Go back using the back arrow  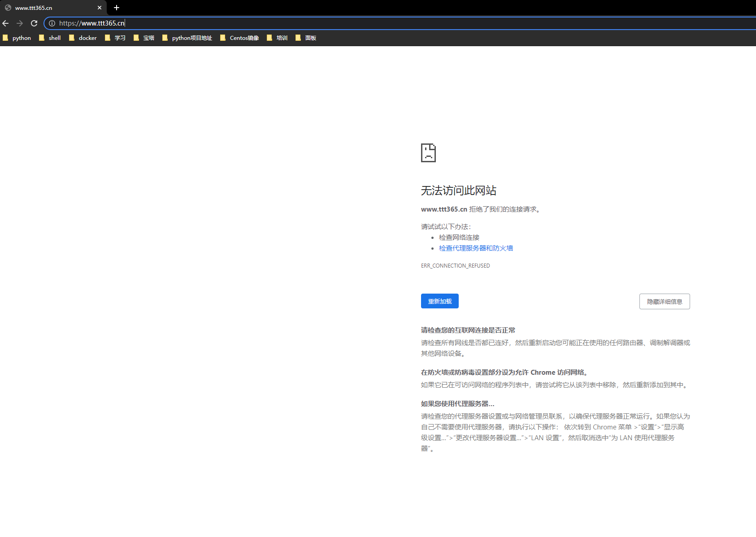pyautogui.click(x=5, y=23)
